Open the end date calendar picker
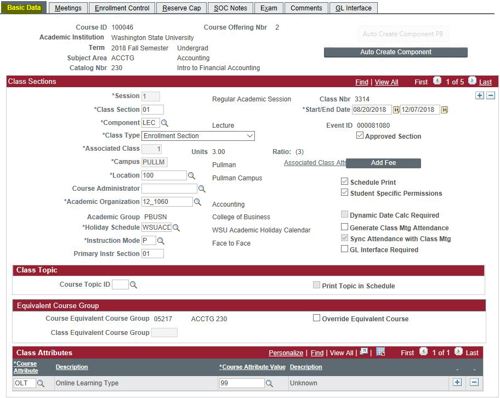The image size is (500, 398). point(444,110)
